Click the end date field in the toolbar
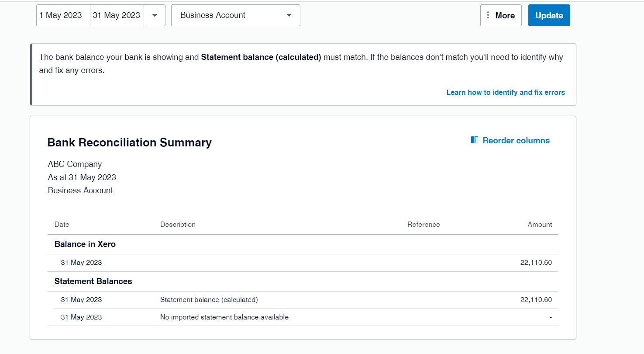 117,15
